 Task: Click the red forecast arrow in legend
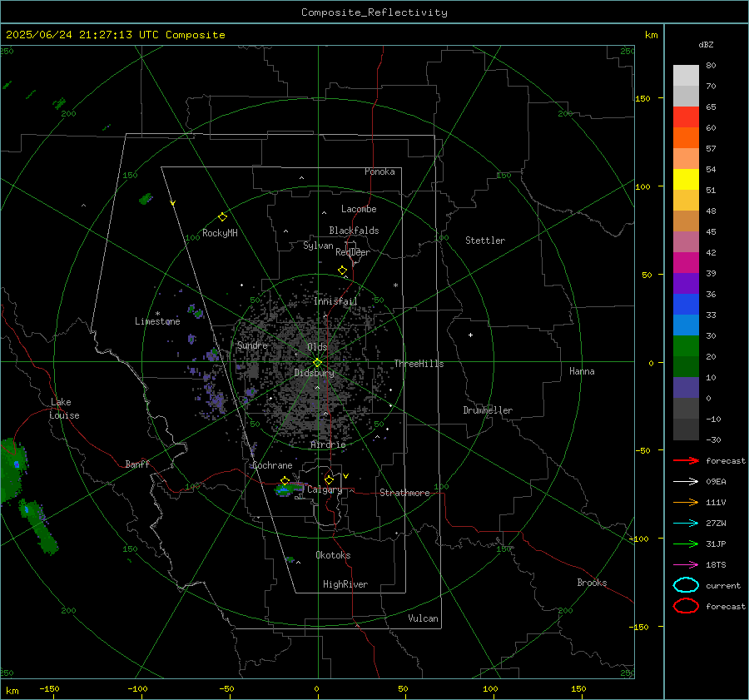686,460
